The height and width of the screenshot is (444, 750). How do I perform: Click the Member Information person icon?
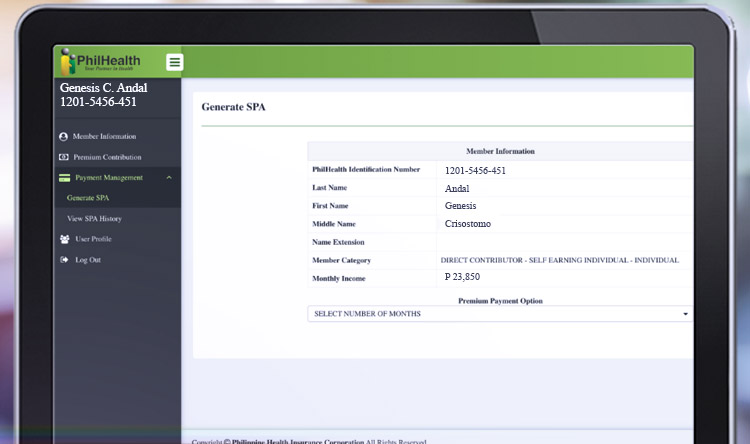pyautogui.click(x=64, y=136)
